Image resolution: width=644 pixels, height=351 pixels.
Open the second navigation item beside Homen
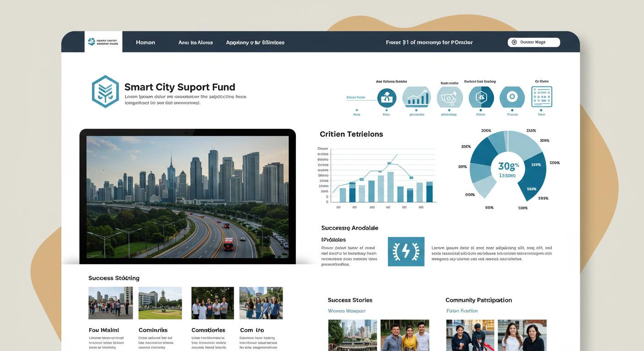click(196, 43)
